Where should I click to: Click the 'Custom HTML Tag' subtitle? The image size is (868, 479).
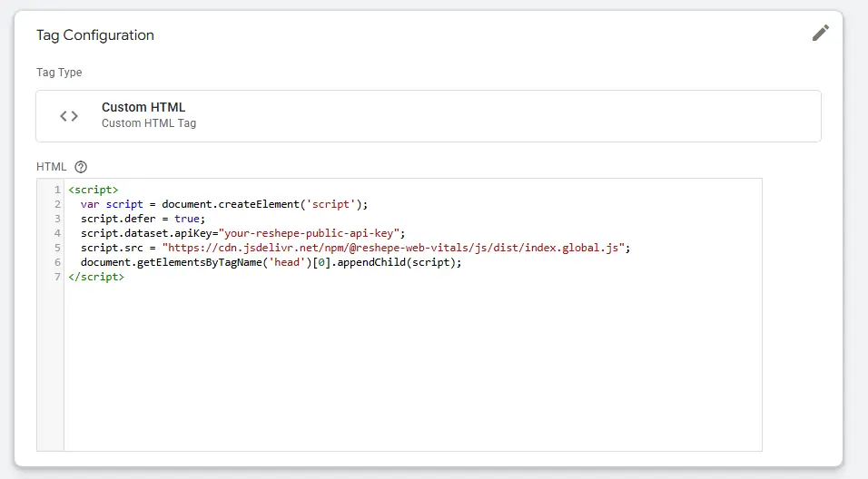(x=149, y=123)
